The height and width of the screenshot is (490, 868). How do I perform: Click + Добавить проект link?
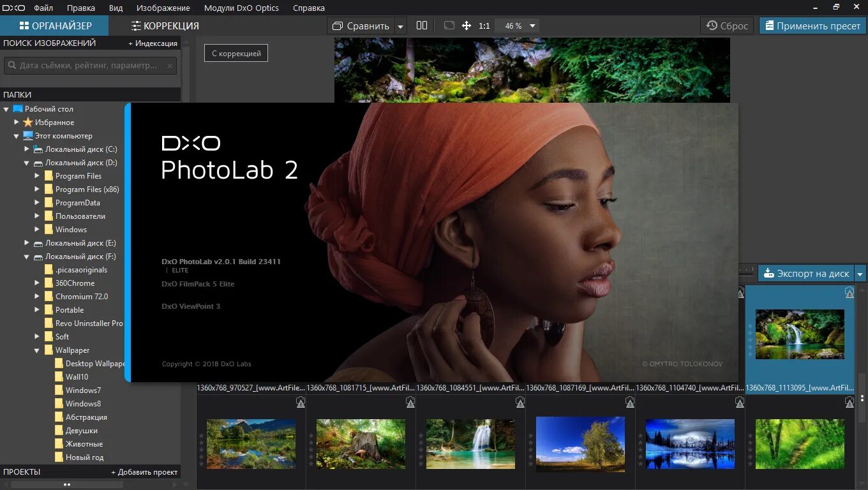144,472
